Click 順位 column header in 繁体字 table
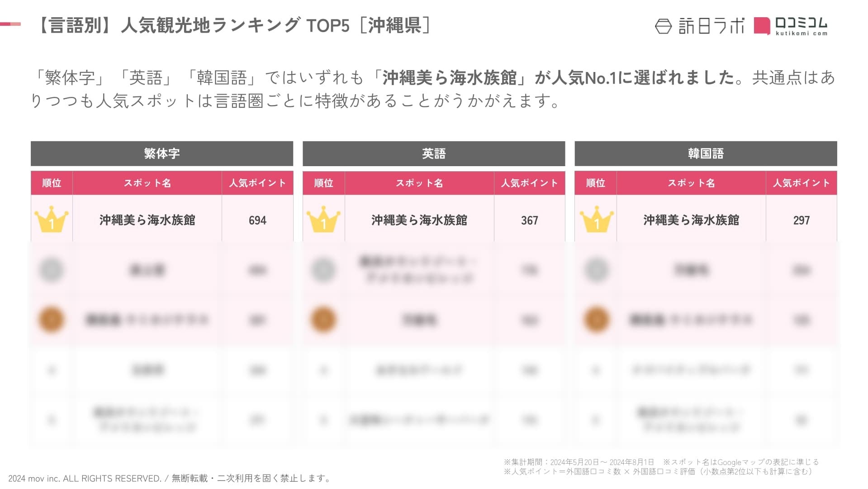868x489 pixels. click(52, 183)
